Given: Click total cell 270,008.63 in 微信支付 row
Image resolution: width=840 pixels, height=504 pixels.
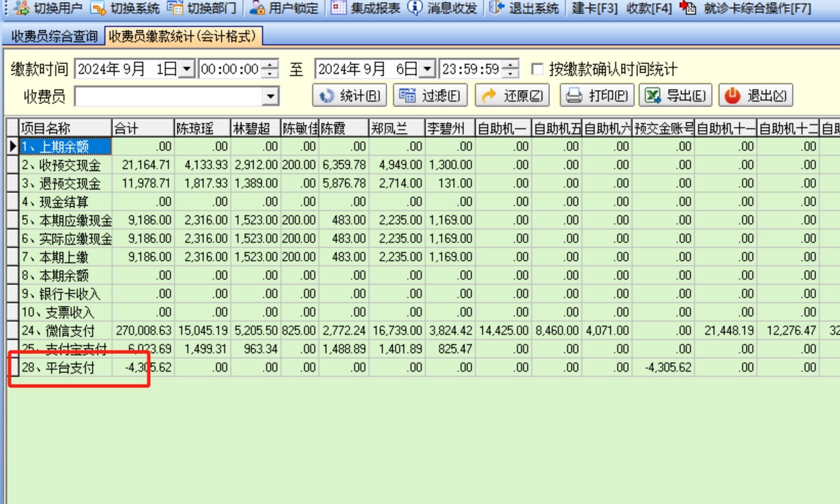Looking at the screenshot, I should click(x=143, y=331).
